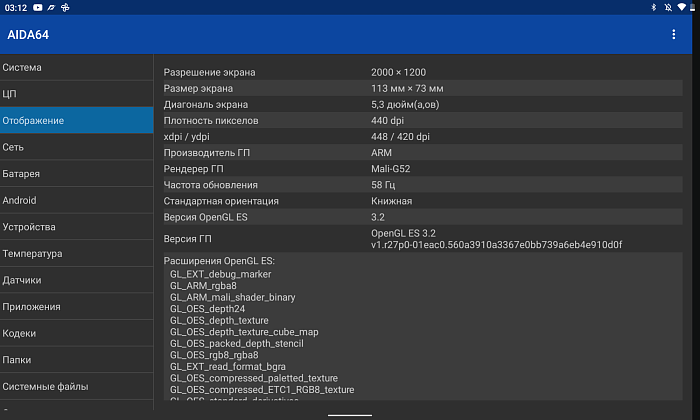Click the GL_EXT_read_format_bgra extension
Screen dimensions: 700x420
228,367
